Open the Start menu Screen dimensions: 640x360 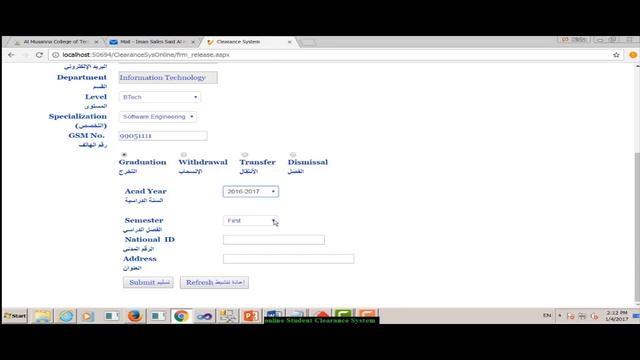[15, 316]
